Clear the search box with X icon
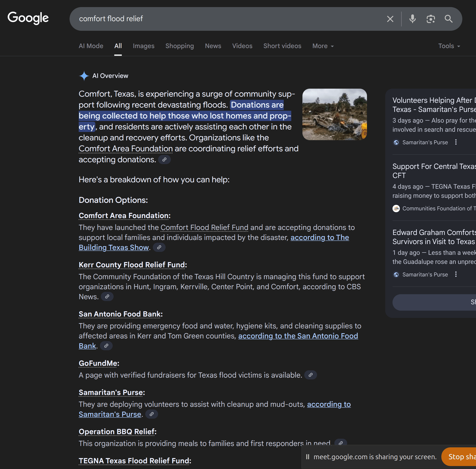This screenshot has height=469, width=476. [x=390, y=19]
